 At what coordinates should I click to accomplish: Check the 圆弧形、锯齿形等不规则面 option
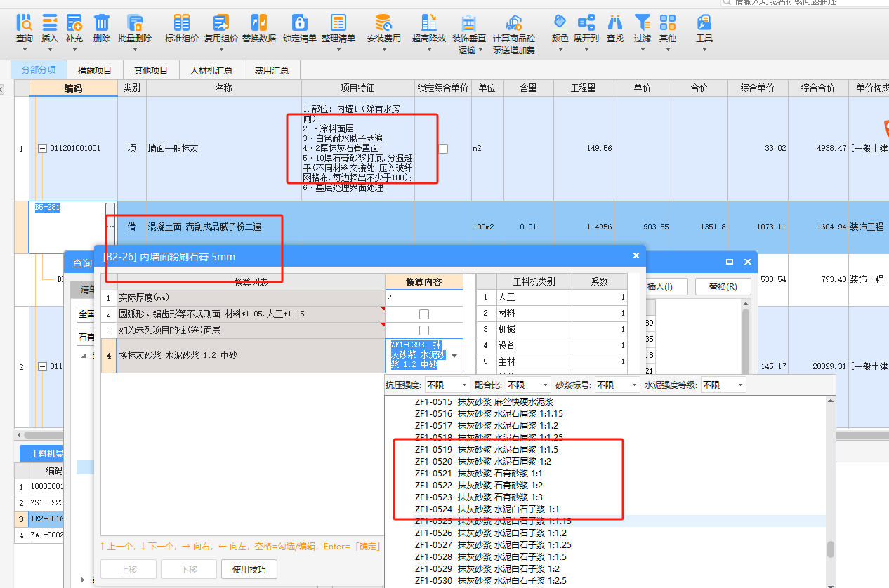tap(424, 314)
